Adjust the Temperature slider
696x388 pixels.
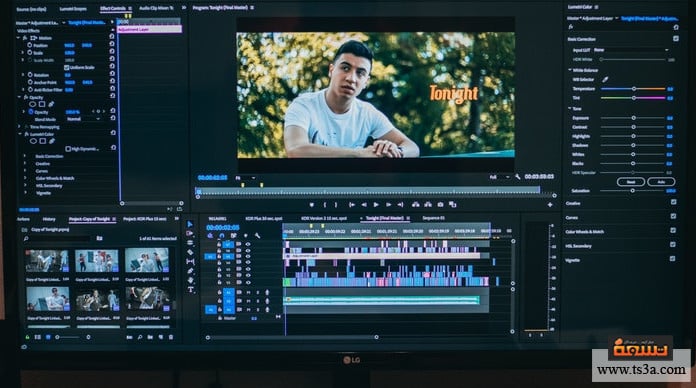click(x=633, y=89)
